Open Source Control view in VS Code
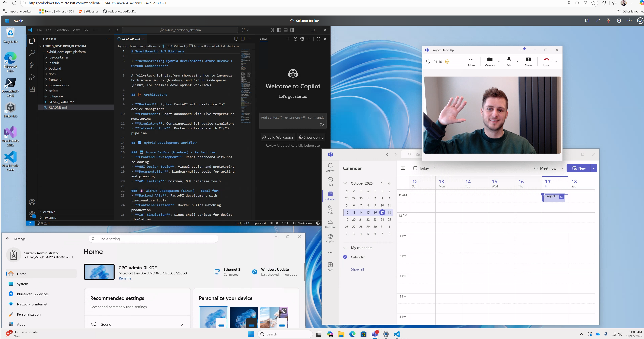 coord(32,65)
